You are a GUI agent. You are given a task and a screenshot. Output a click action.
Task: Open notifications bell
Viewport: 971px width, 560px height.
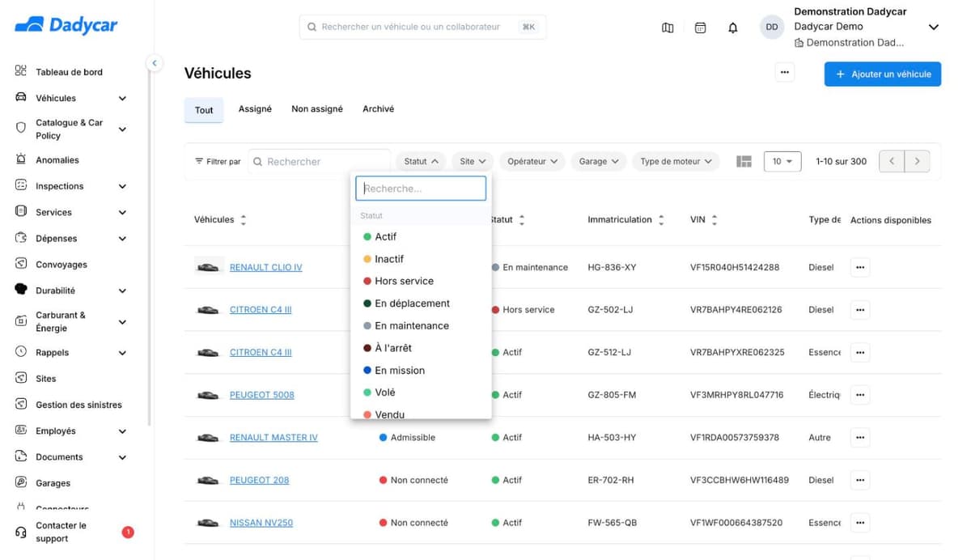point(733,28)
